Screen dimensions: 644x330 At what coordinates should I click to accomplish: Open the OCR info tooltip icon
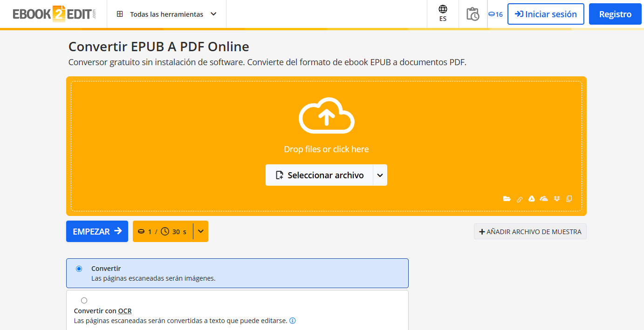pos(292,320)
